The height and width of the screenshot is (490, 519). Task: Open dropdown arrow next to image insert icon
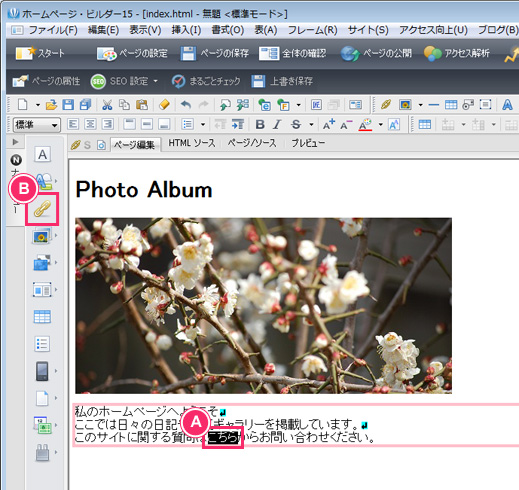pos(420,105)
